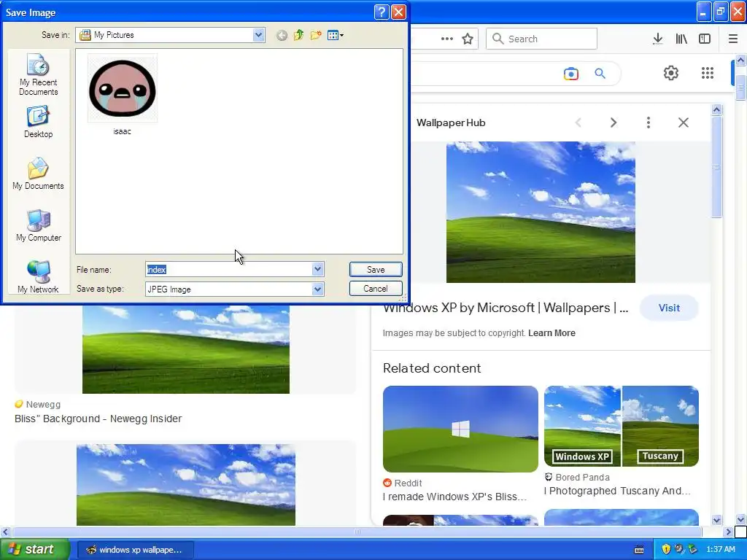Click the preview panel scroll up arrow
The image size is (747, 560).
point(716,110)
